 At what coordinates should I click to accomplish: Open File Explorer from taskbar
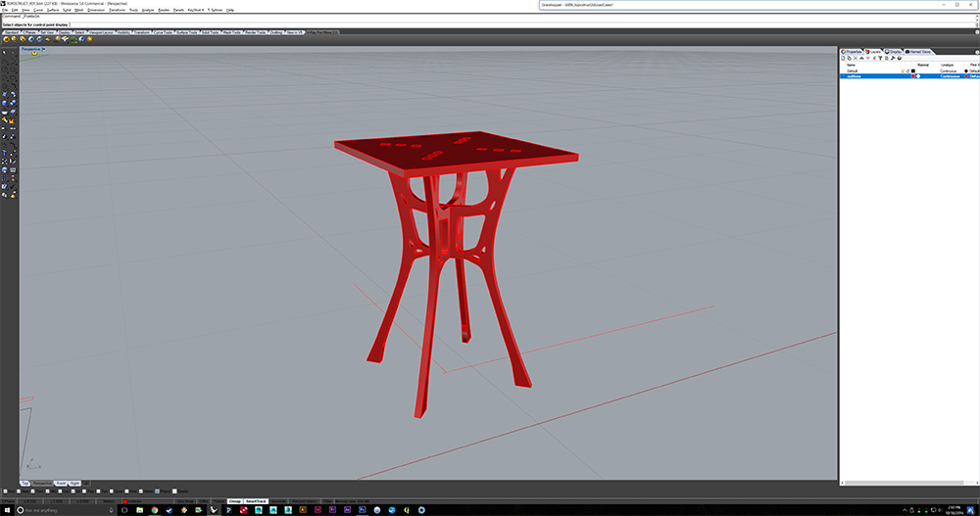click(x=139, y=510)
